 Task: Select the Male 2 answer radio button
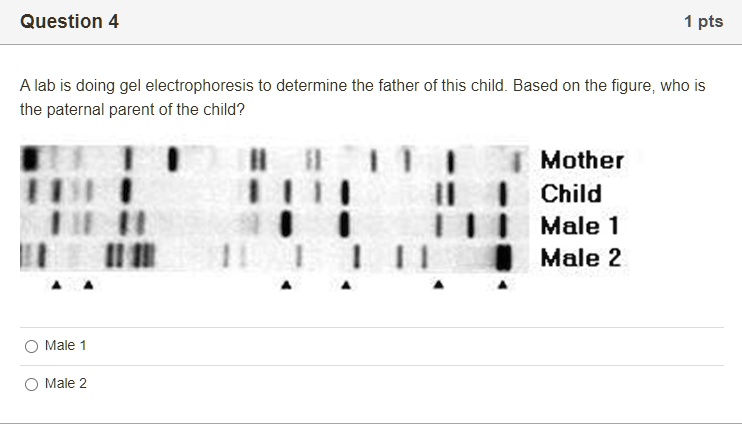pyautogui.click(x=32, y=384)
